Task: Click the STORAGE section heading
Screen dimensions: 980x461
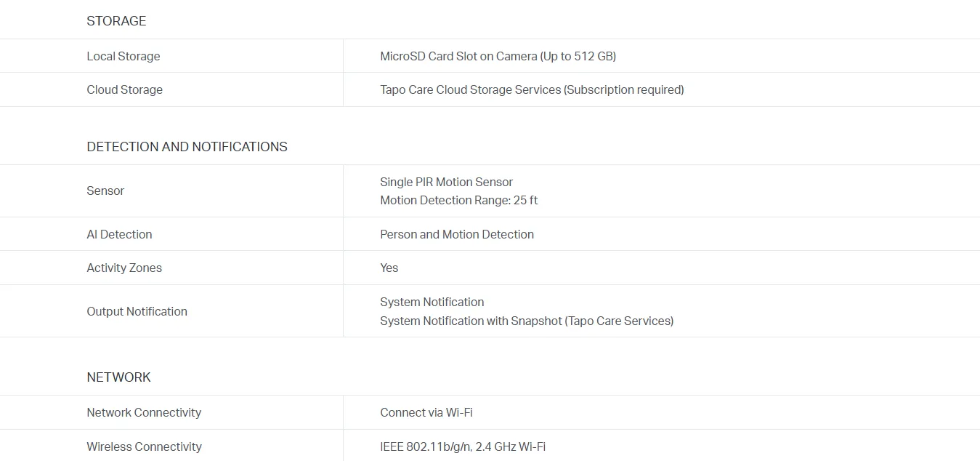Action: (116, 21)
